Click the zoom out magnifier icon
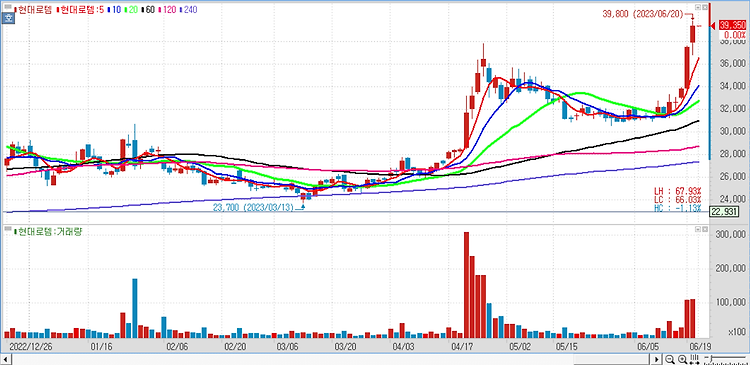Viewport: 750px width, 365px height. (x=670, y=360)
